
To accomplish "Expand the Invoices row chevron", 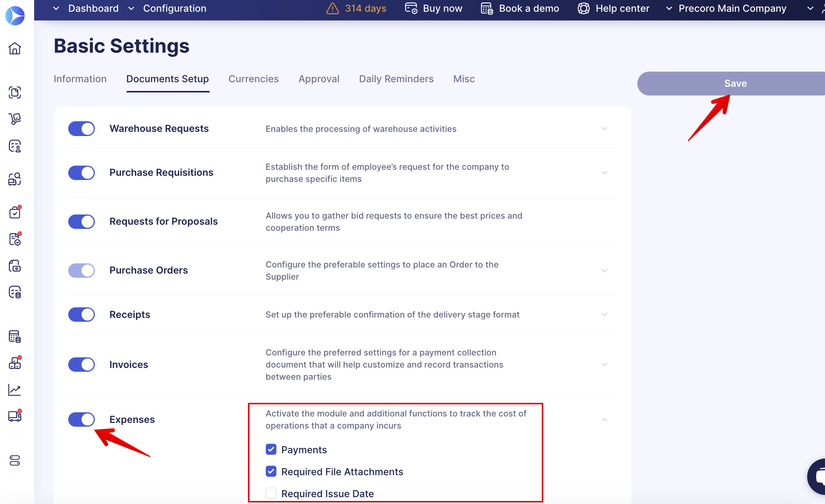I will coord(604,364).
